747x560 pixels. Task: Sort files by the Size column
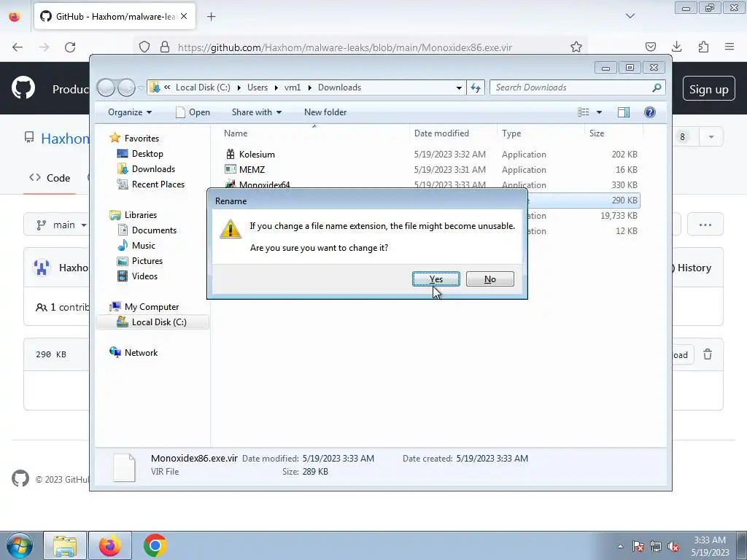coord(597,133)
